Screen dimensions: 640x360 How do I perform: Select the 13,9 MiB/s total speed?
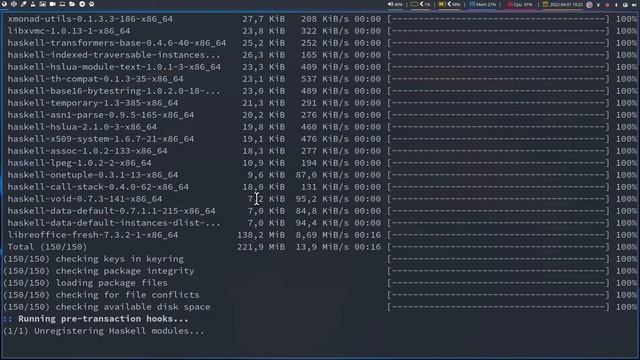(322, 247)
